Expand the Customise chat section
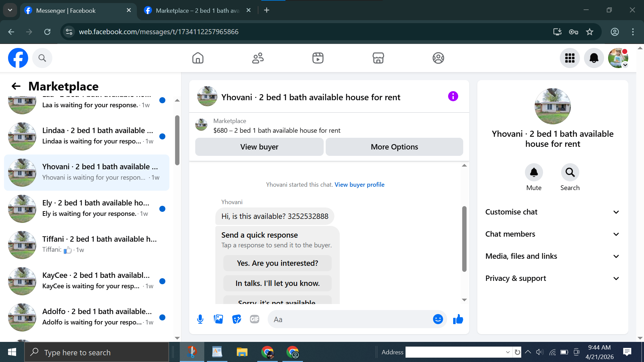The height and width of the screenshot is (362, 644). coord(553,212)
